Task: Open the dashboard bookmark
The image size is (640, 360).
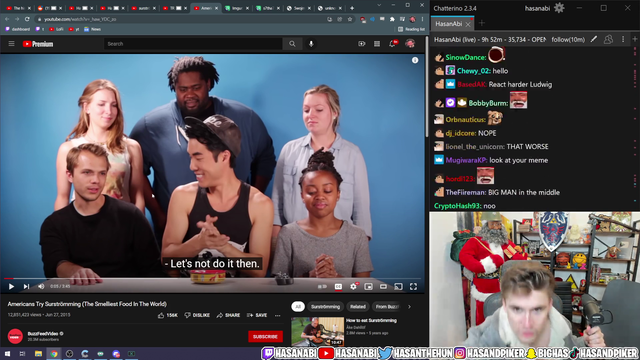Action: [x=18, y=29]
